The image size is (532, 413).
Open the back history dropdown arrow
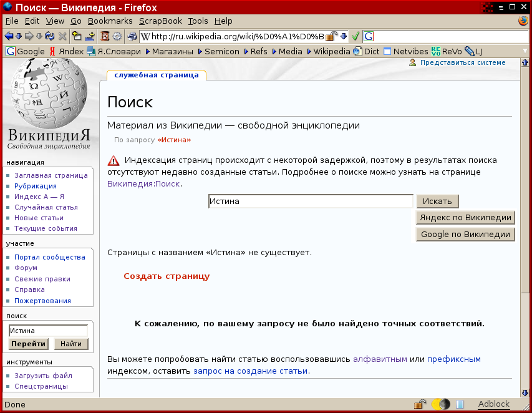19,36
